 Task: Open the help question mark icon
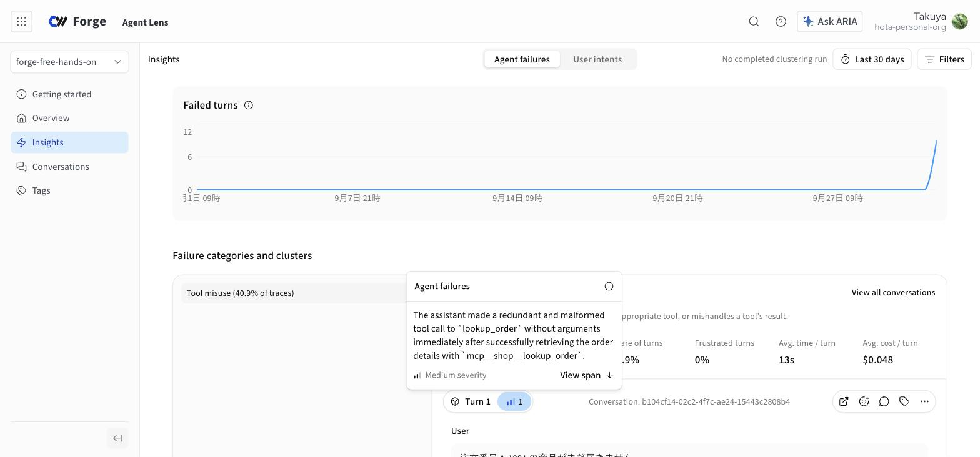coord(781,21)
